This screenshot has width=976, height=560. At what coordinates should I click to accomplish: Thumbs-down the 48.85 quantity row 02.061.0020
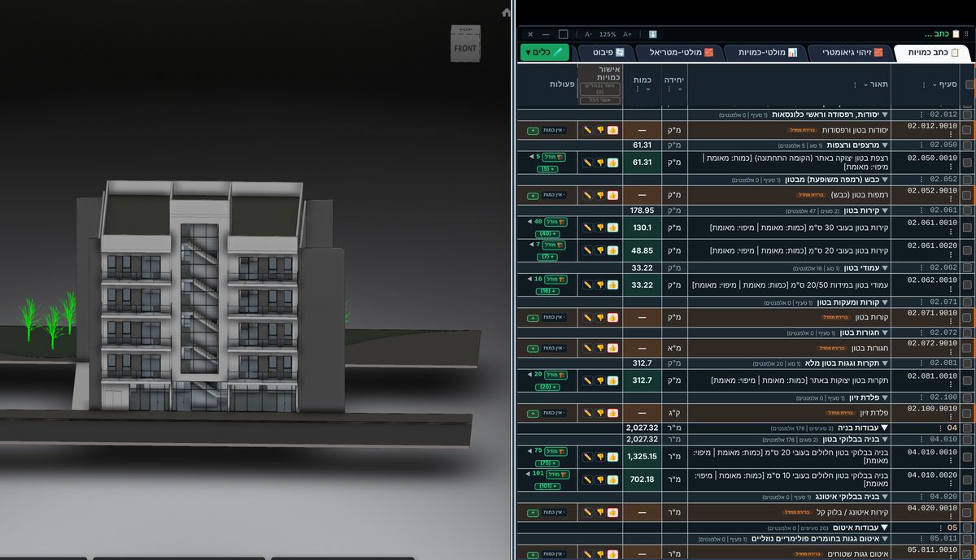click(599, 250)
